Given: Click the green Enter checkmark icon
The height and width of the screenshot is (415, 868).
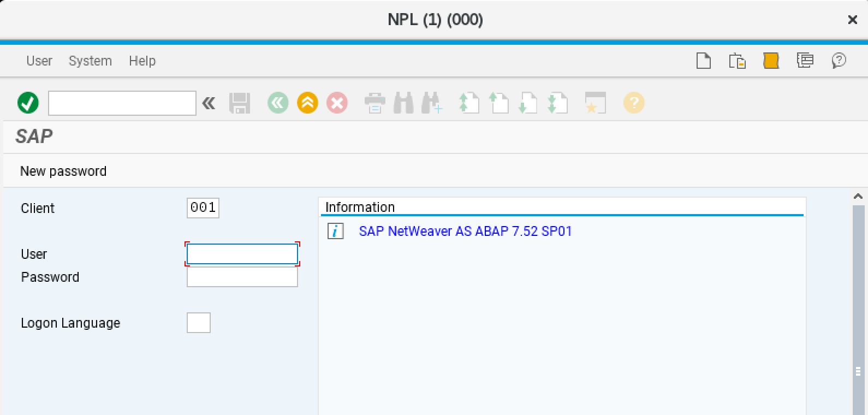Looking at the screenshot, I should pos(28,103).
